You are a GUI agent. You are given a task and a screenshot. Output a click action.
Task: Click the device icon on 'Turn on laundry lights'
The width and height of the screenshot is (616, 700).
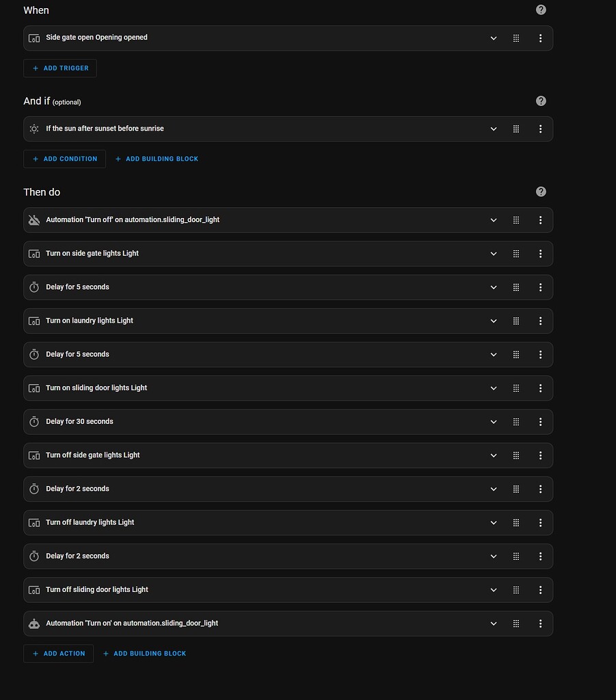coord(34,321)
